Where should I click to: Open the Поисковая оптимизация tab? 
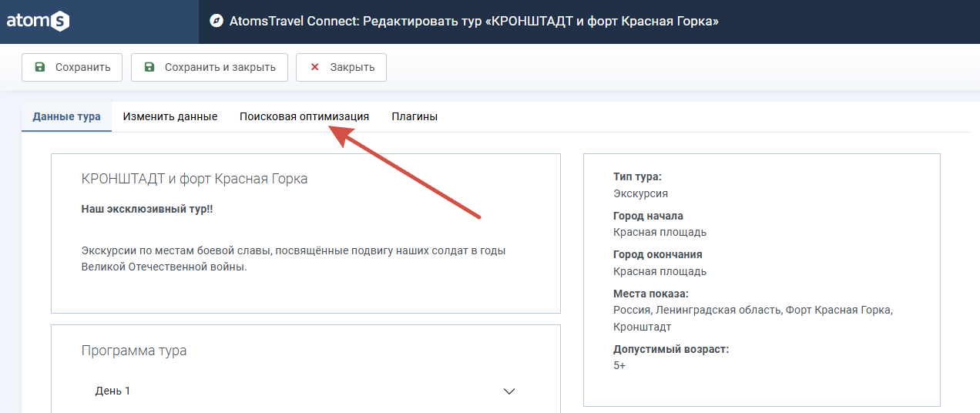304,116
